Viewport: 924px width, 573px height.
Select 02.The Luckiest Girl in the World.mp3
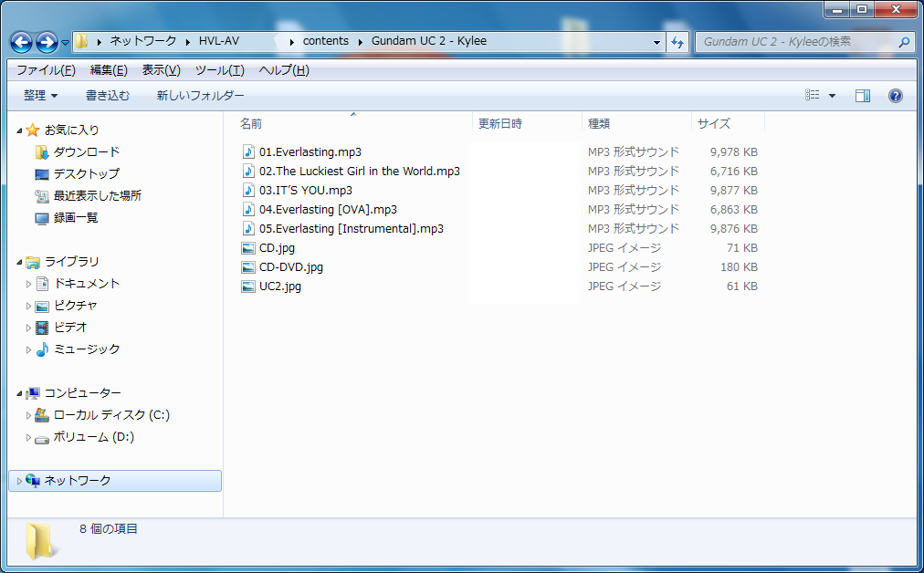pos(360,172)
